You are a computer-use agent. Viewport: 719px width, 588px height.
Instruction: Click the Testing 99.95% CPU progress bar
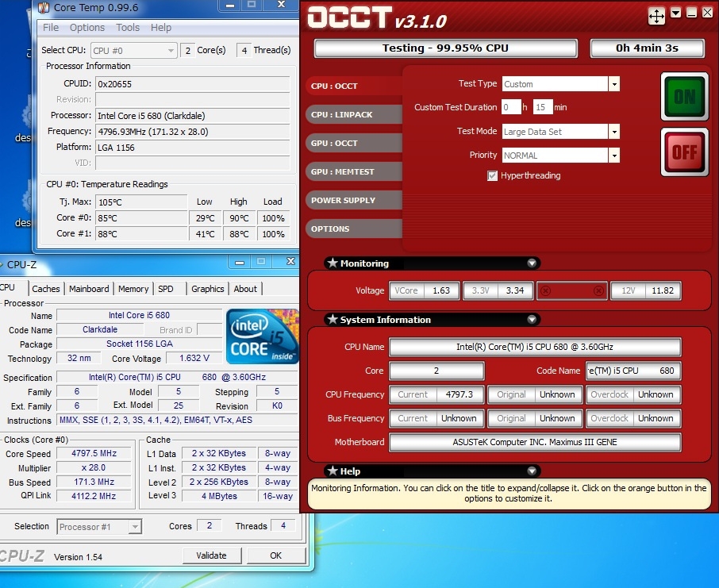[x=445, y=48]
